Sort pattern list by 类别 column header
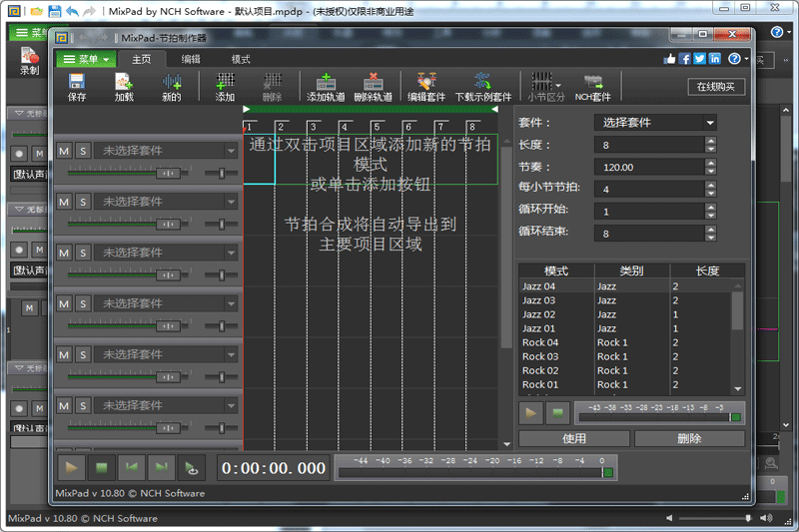 (632, 270)
